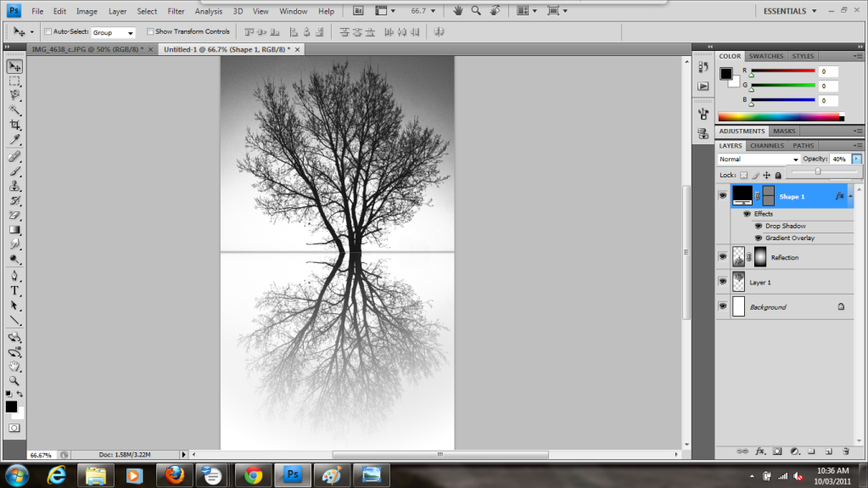The height and width of the screenshot is (488, 868).
Task: Open the Opacity slider arrow
Action: (856, 159)
